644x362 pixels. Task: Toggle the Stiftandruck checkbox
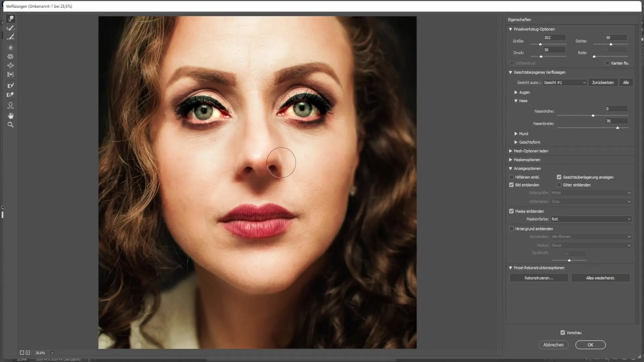pyautogui.click(x=512, y=63)
